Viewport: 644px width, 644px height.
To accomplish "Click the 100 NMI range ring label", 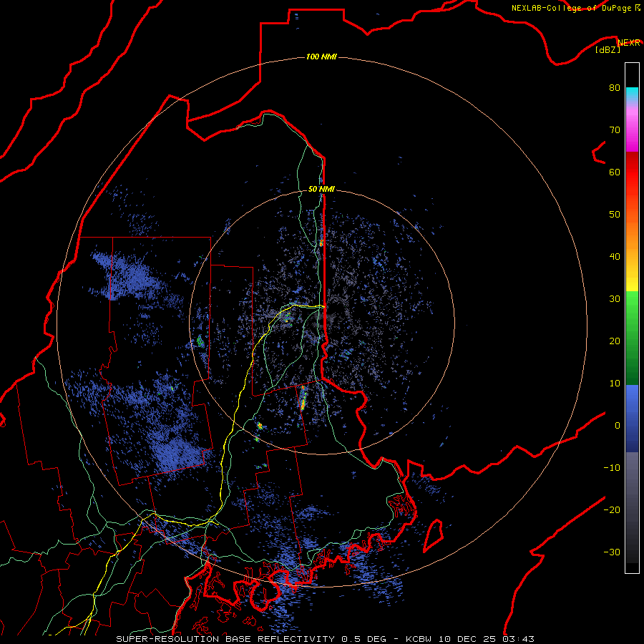I will click(x=321, y=57).
